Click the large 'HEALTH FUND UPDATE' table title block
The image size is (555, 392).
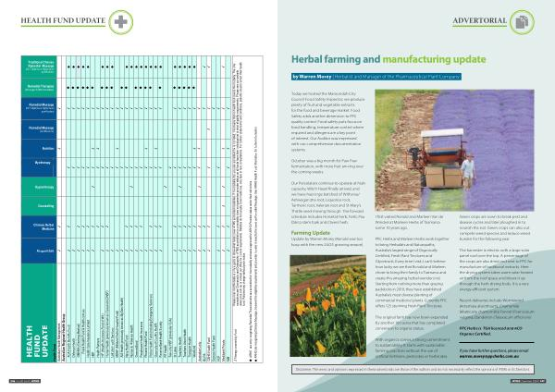[x=39, y=312]
